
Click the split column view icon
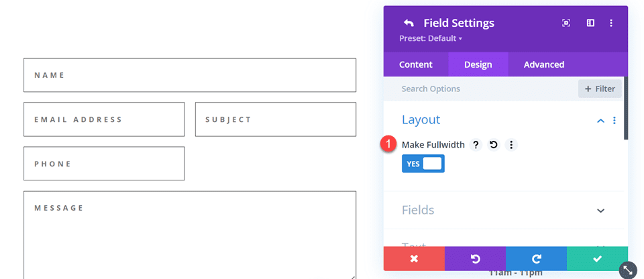click(x=590, y=23)
